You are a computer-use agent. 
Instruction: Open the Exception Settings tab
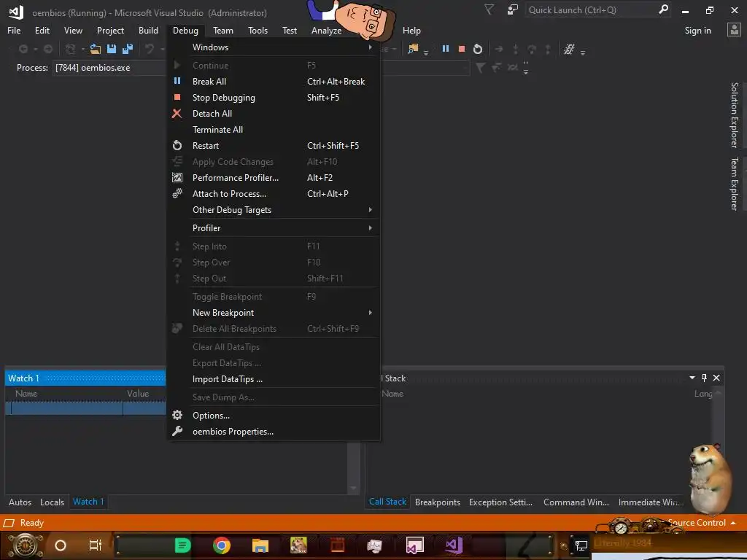tap(500, 502)
